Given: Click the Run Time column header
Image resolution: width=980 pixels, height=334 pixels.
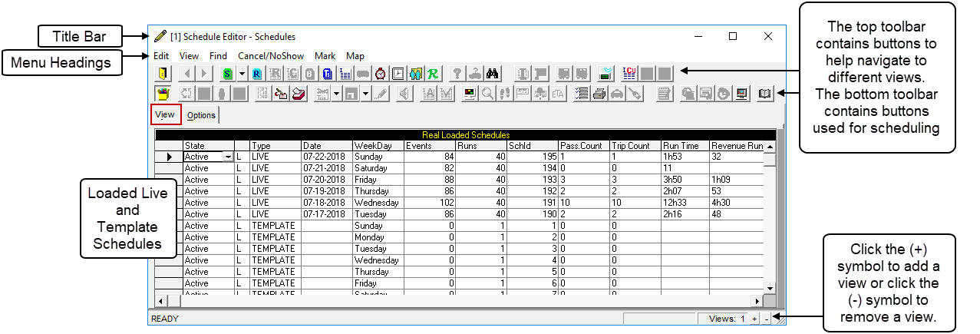Looking at the screenshot, I should [x=685, y=145].
